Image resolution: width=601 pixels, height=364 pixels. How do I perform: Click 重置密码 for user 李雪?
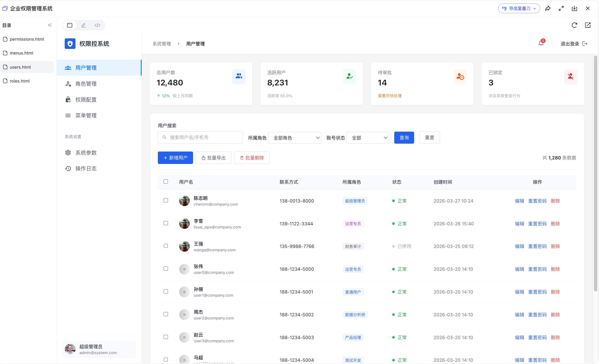pyautogui.click(x=537, y=223)
